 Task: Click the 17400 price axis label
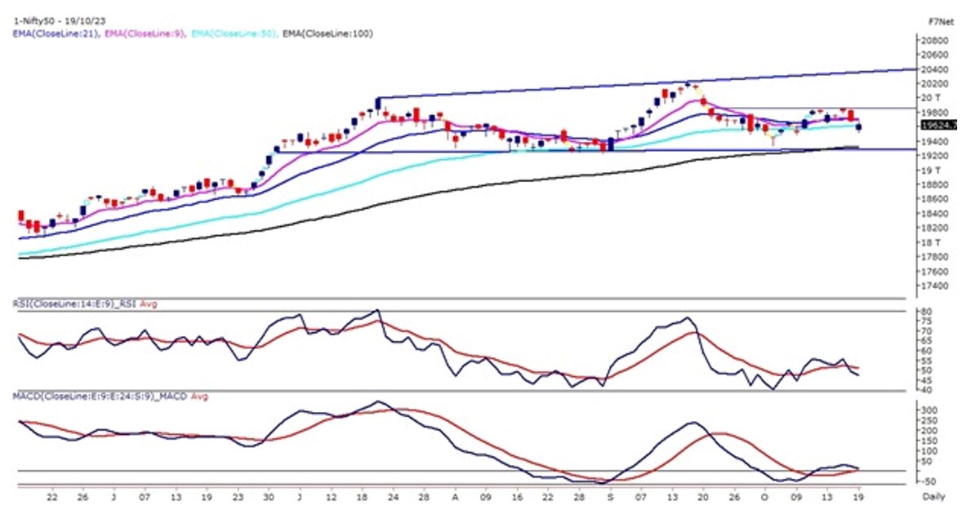[936, 286]
